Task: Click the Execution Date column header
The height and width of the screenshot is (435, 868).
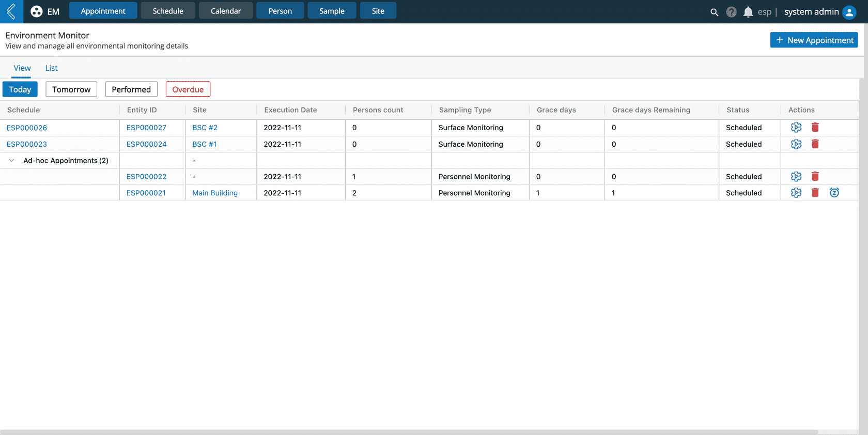Action: point(290,110)
